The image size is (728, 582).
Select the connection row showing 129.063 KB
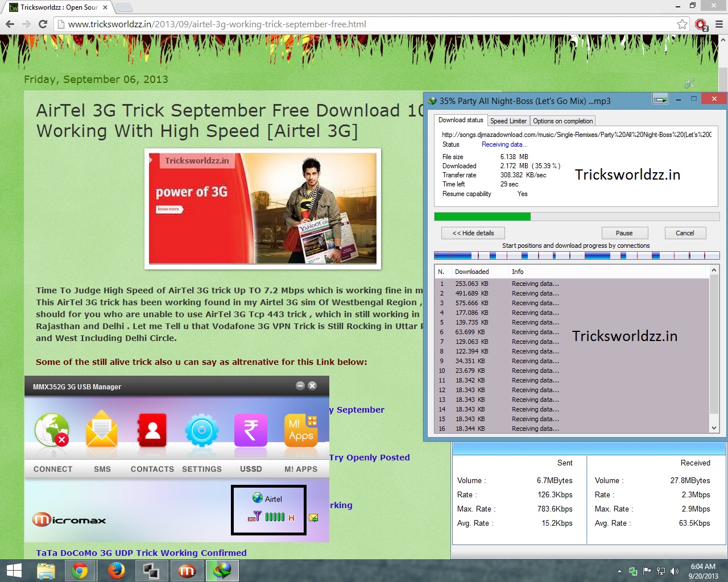pyautogui.click(x=572, y=342)
